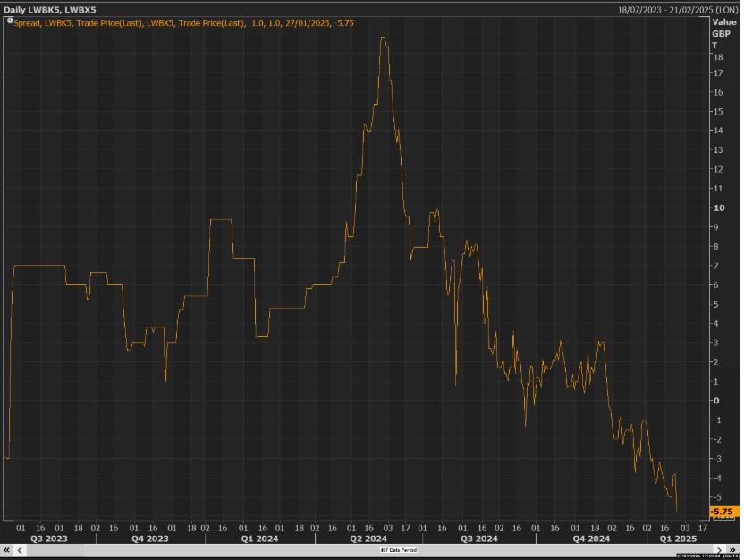Click the Q1 2025 quarter label
The image size is (744, 560).
[677, 539]
